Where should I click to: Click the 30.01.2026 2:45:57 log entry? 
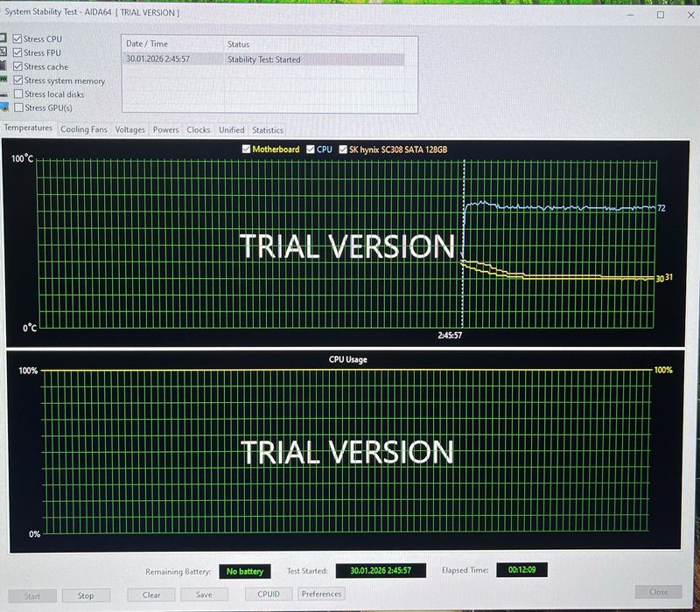[x=158, y=59]
